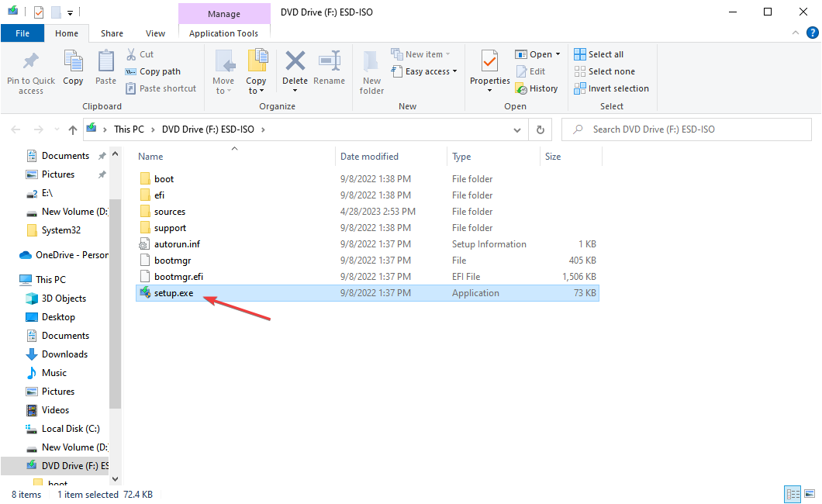Click Copy path in Clipboard group

[153, 71]
